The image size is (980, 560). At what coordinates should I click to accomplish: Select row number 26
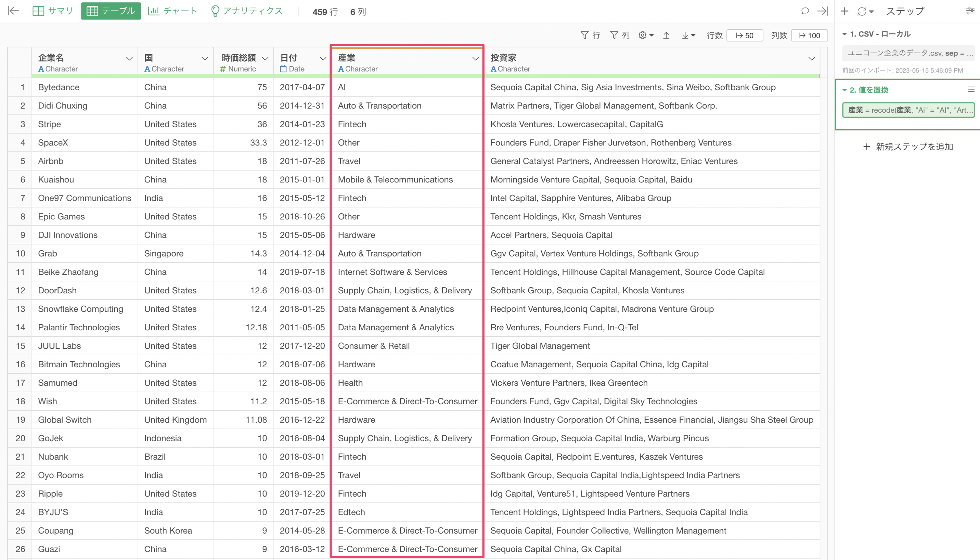(20, 549)
